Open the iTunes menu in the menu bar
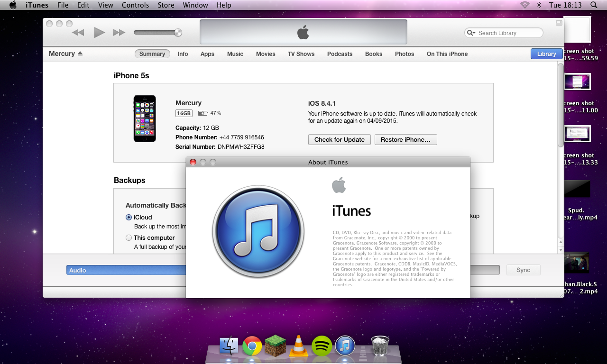The width and height of the screenshot is (607, 364). point(36,5)
